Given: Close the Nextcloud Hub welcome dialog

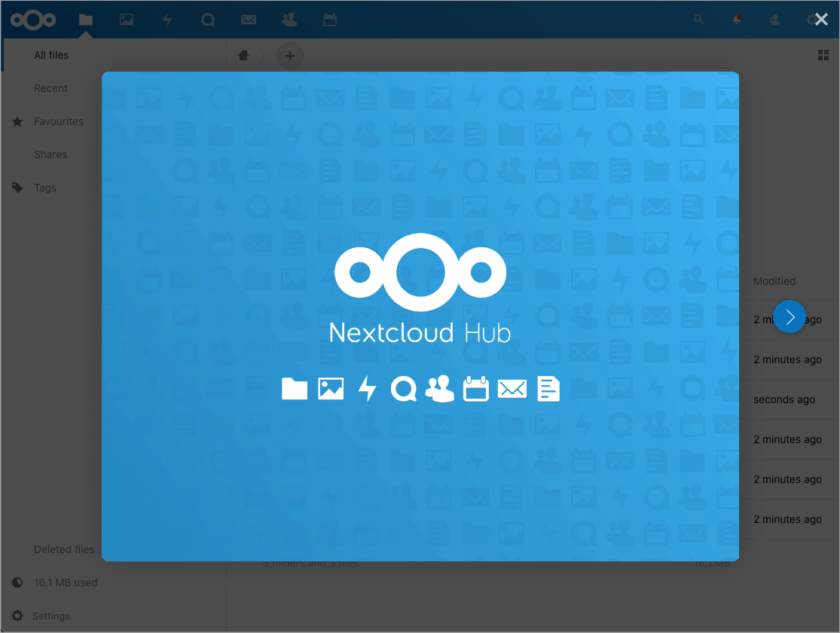Looking at the screenshot, I should coord(821,20).
